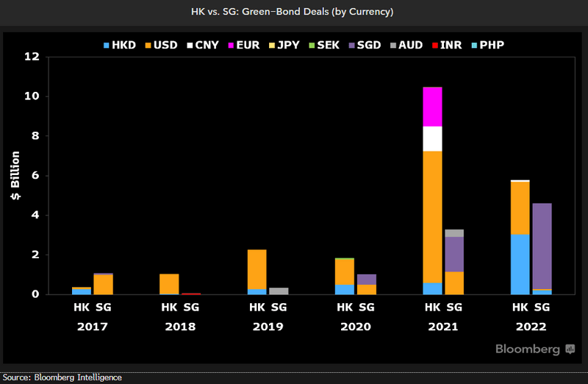Click the orange 2018 HK bar
The height and width of the screenshot is (384, 588).
click(x=169, y=284)
